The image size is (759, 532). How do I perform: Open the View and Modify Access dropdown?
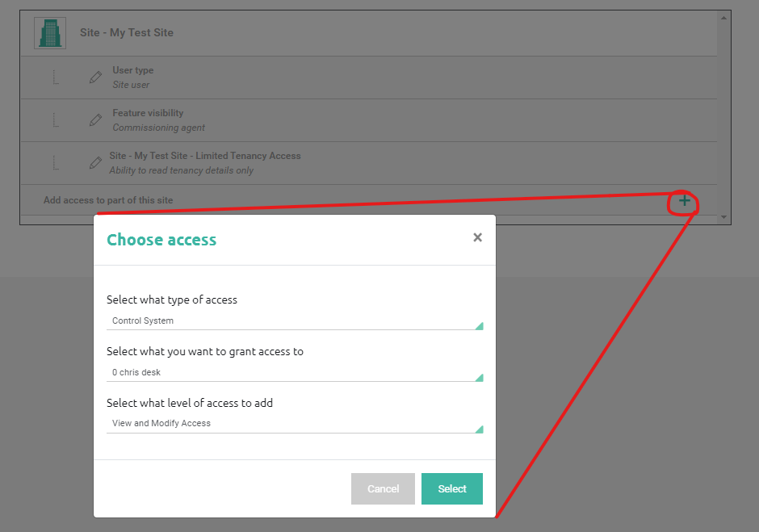(295, 424)
